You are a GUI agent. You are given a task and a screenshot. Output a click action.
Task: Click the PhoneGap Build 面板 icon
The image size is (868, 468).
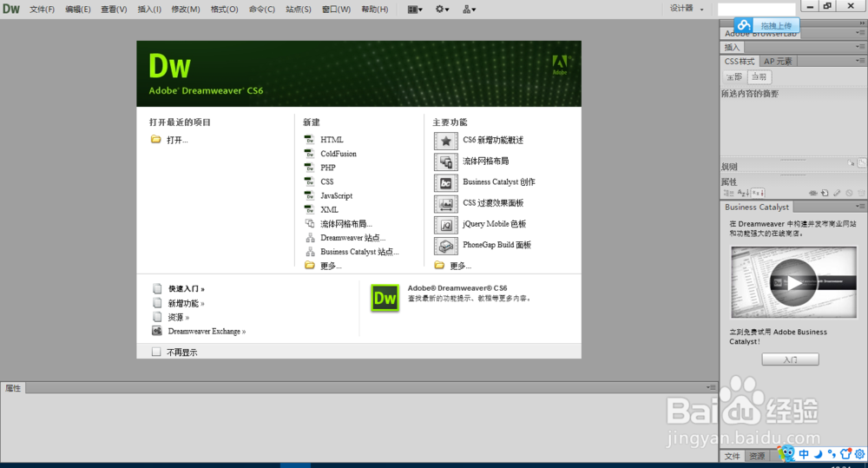(445, 246)
